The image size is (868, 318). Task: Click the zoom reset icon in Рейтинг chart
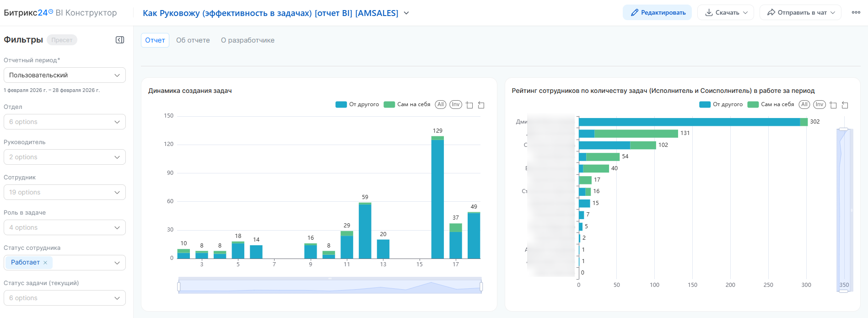(845, 105)
